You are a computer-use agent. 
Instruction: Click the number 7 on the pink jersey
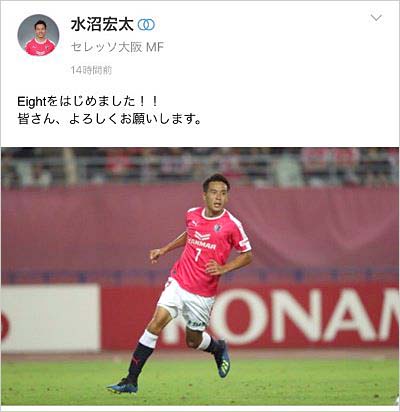point(198,255)
